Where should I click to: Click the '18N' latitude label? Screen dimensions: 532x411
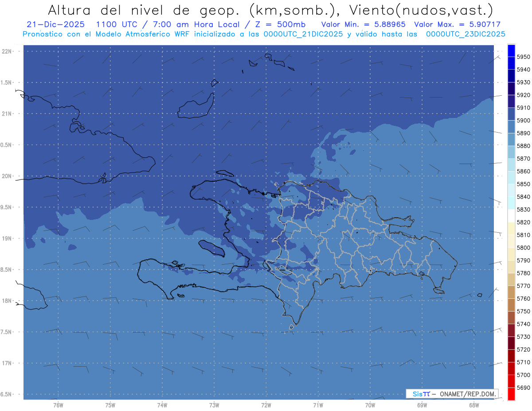(x=7, y=301)
